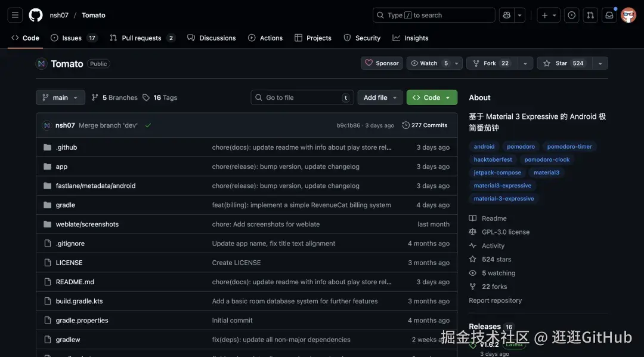The height and width of the screenshot is (357, 644).
Task: Select the android topic tag
Action: [484, 146]
